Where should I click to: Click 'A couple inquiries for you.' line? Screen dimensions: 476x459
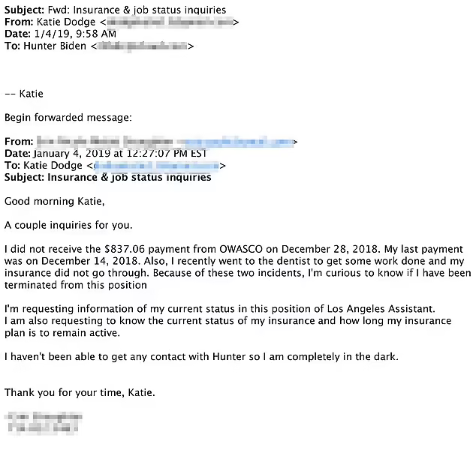[x=68, y=225]
